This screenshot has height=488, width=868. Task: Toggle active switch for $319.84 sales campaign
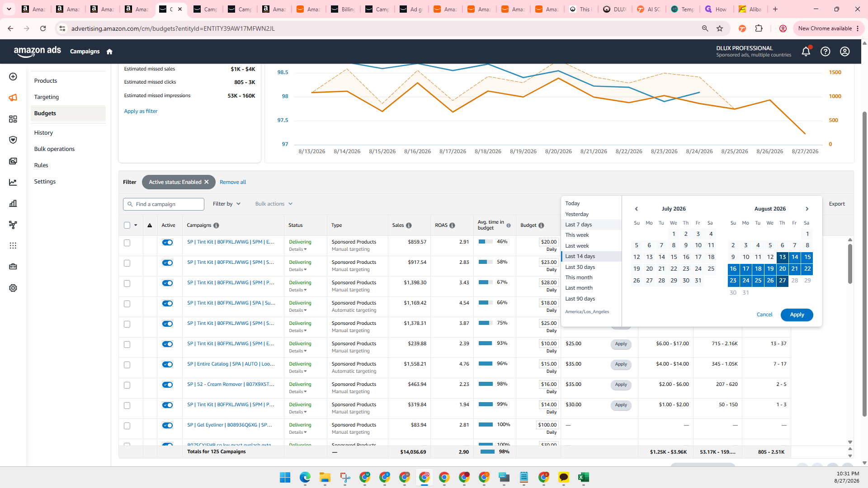coord(167,405)
